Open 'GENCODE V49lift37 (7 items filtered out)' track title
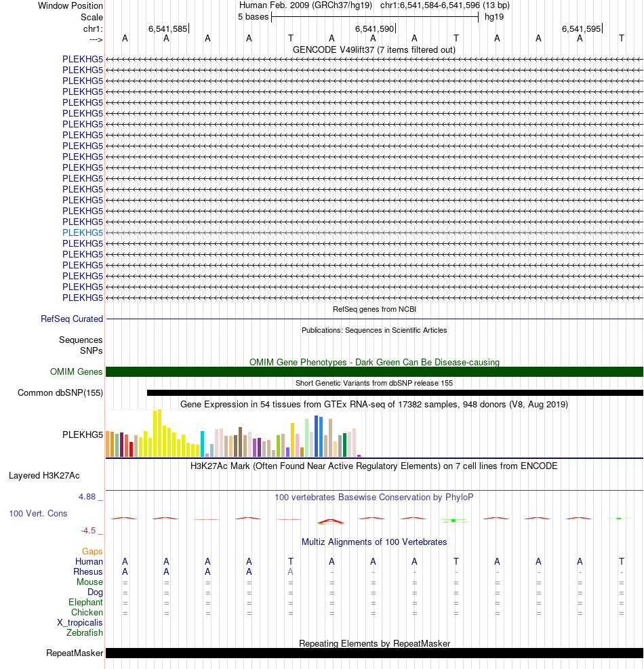Viewport: 644px width, 669px height. (x=374, y=49)
